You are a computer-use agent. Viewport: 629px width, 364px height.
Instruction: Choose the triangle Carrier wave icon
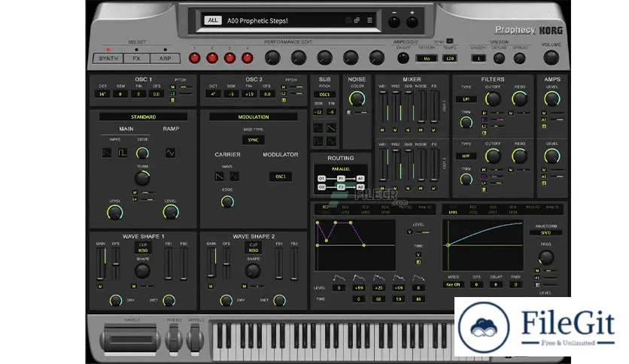(x=234, y=176)
